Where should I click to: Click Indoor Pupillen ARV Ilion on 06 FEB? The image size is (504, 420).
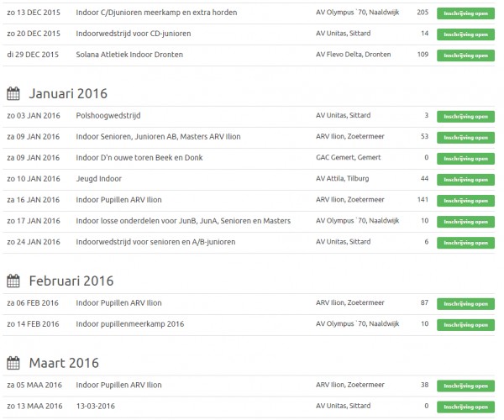[118, 302]
